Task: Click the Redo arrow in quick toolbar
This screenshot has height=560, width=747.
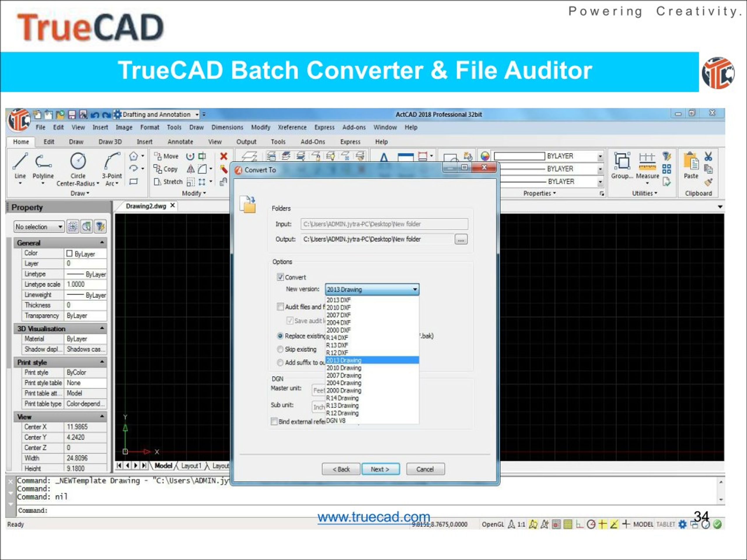Action: [x=107, y=115]
